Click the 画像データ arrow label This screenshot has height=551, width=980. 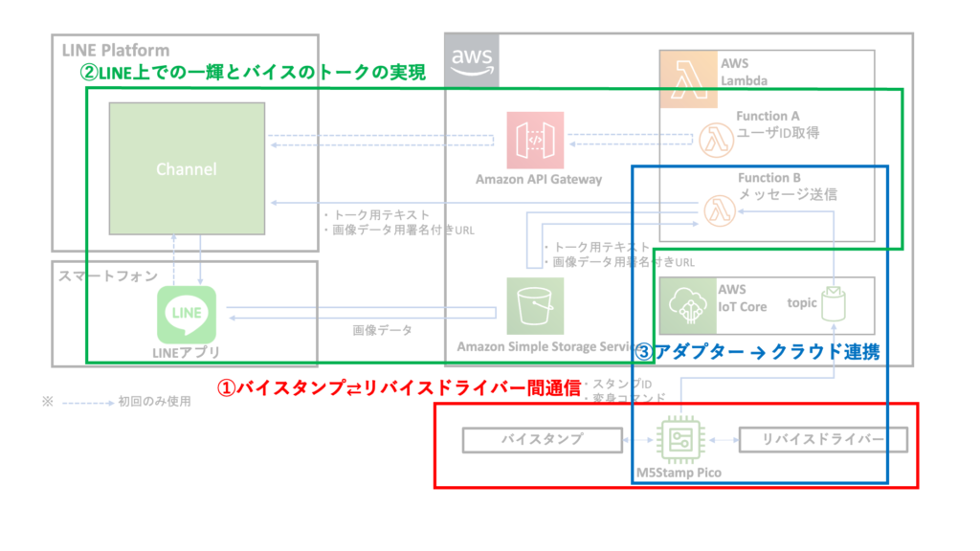click(x=382, y=330)
